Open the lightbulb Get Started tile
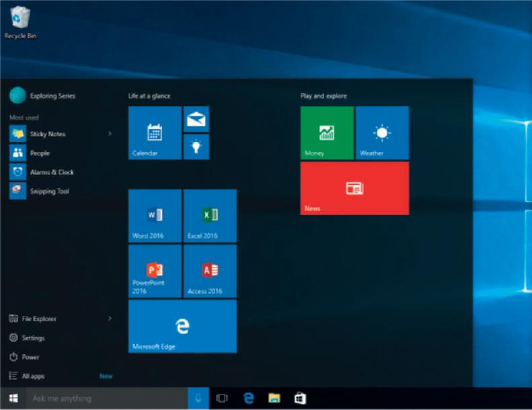 (x=196, y=147)
